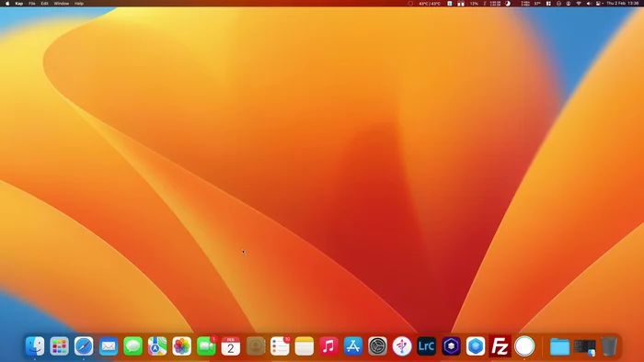Click the Kap recording circle in menu bar
The image size is (644, 362).
(x=410, y=4)
